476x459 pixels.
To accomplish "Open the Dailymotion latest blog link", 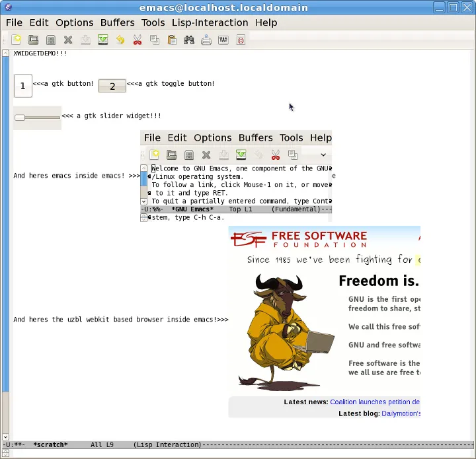I will click(x=401, y=413).
